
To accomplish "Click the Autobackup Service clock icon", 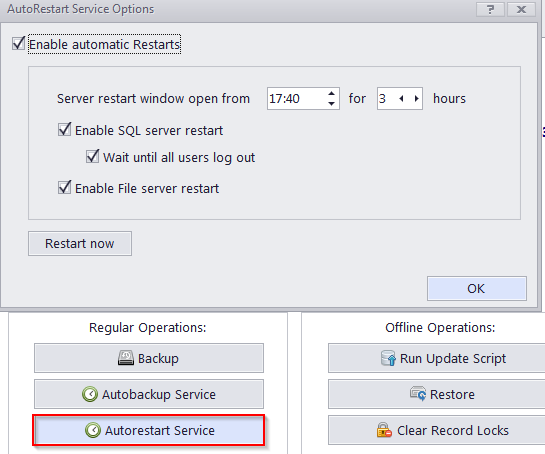I will click(90, 394).
